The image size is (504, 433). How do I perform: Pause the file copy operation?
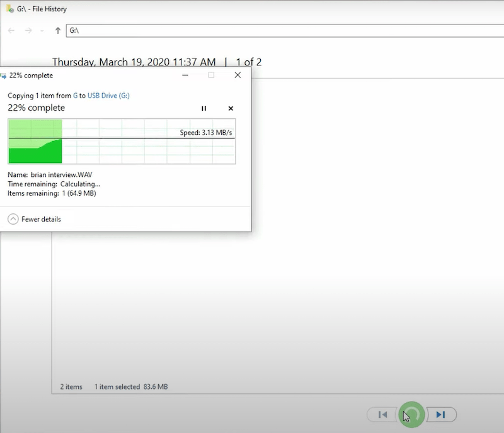click(203, 109)
